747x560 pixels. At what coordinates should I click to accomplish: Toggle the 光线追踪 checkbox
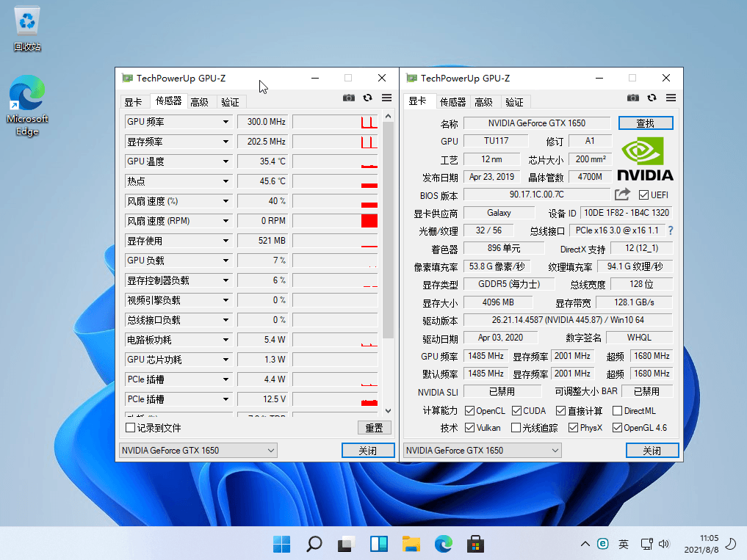pyautogui.click(x=516, y=428)
